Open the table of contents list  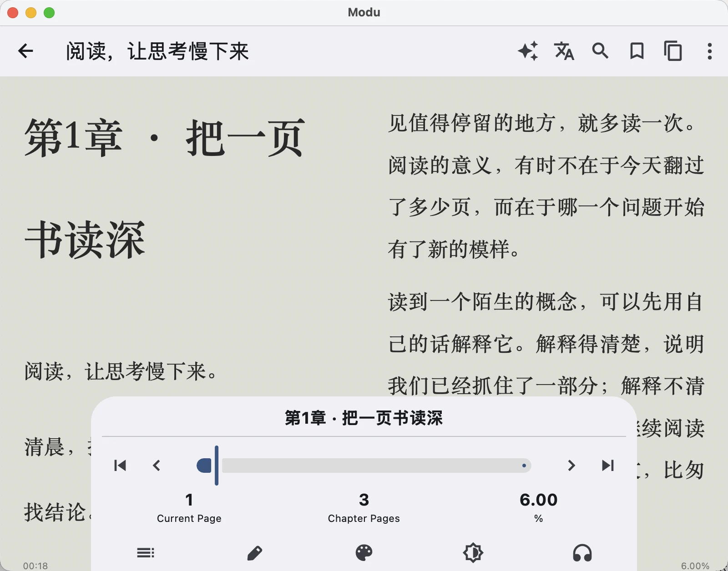tap(146, 553)
